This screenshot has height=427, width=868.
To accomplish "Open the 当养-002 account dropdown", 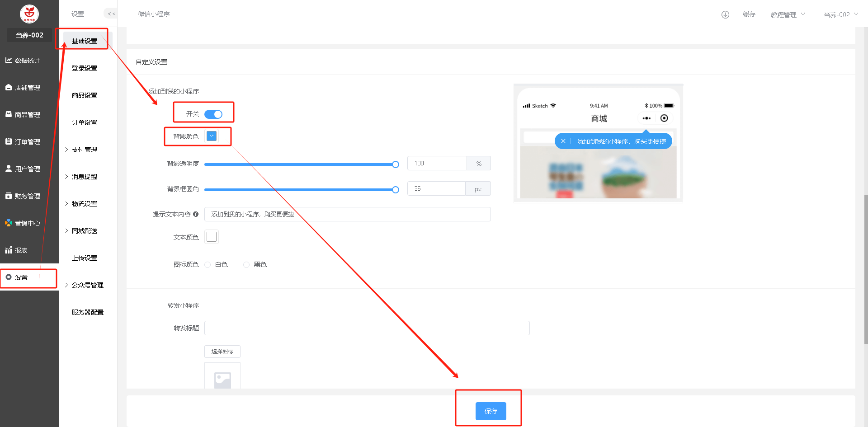I will (840, 15).
